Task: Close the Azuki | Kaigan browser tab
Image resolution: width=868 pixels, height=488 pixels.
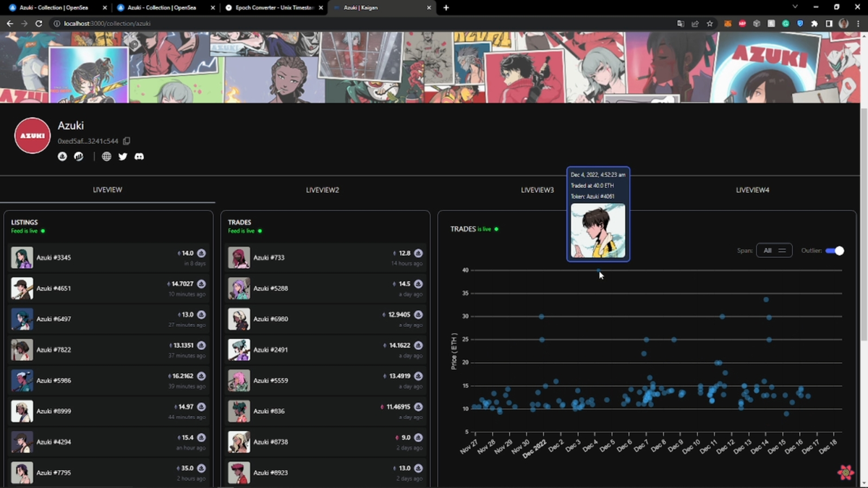Action: [x=429, y=8]
